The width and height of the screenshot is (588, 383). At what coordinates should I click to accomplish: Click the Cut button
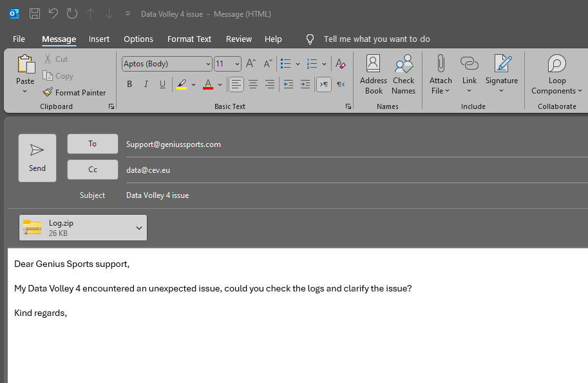click(x=56, y=59)
